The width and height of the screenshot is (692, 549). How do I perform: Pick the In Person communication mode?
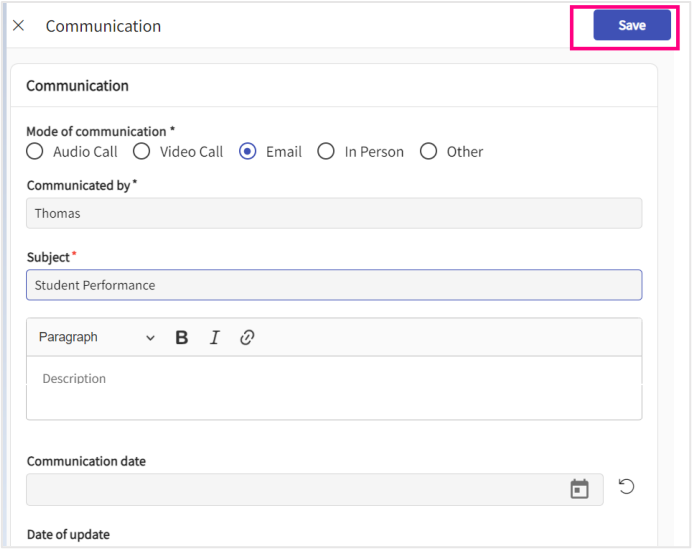coord(326,152)
